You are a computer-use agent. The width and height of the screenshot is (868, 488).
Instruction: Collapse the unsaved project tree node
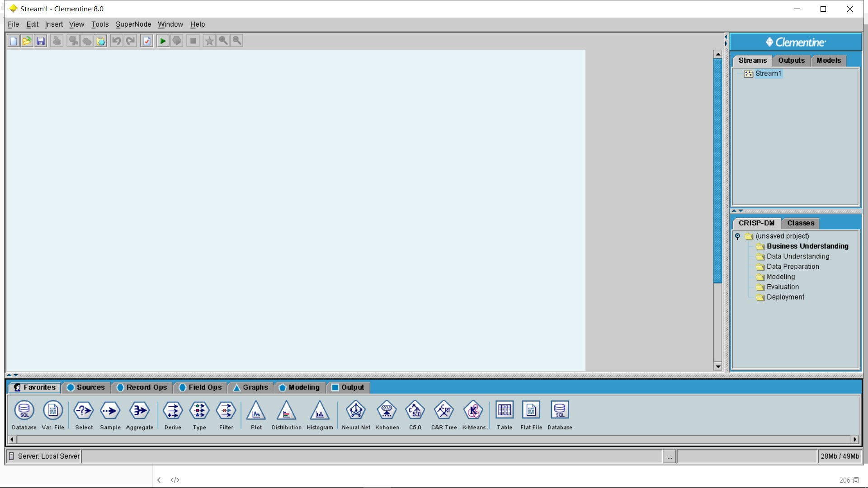click(737, 236)
